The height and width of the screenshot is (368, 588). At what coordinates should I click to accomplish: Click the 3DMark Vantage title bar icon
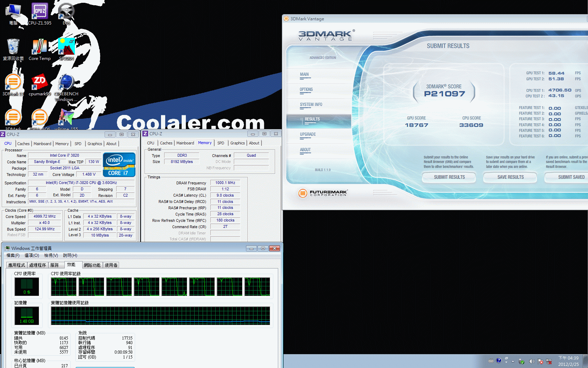click(x=286, y=19)
